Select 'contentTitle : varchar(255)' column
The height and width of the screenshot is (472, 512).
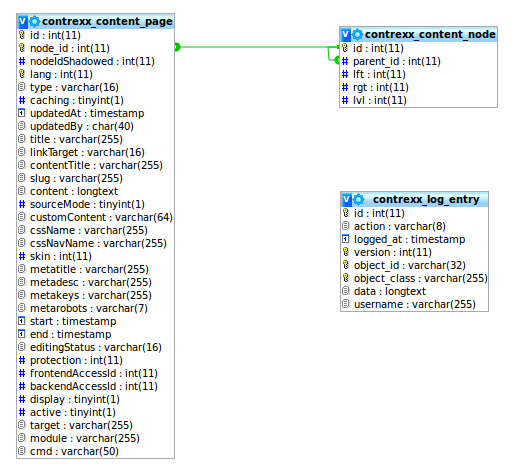click(95, 165)
